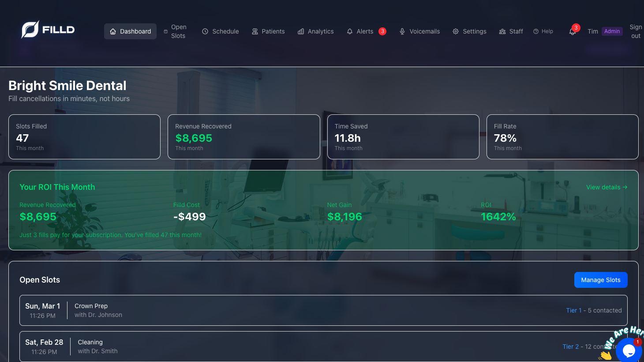This screenshot has height=362, width=644.
Task: Select Dashboard in the navigation menu
Action: pyautogui.click(x=130, y=31)
